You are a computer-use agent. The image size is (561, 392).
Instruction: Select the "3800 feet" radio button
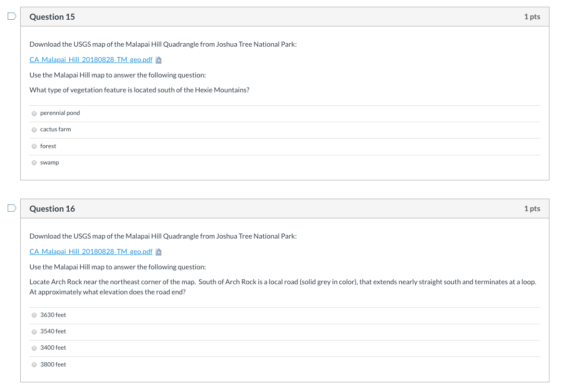(x=34, y=365)
